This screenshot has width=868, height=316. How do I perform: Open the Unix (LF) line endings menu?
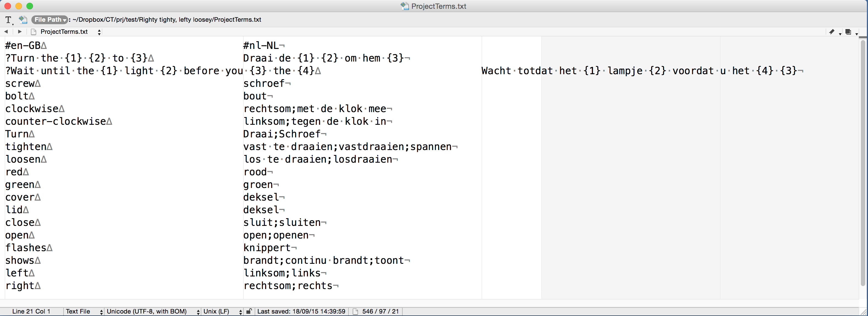222,312
